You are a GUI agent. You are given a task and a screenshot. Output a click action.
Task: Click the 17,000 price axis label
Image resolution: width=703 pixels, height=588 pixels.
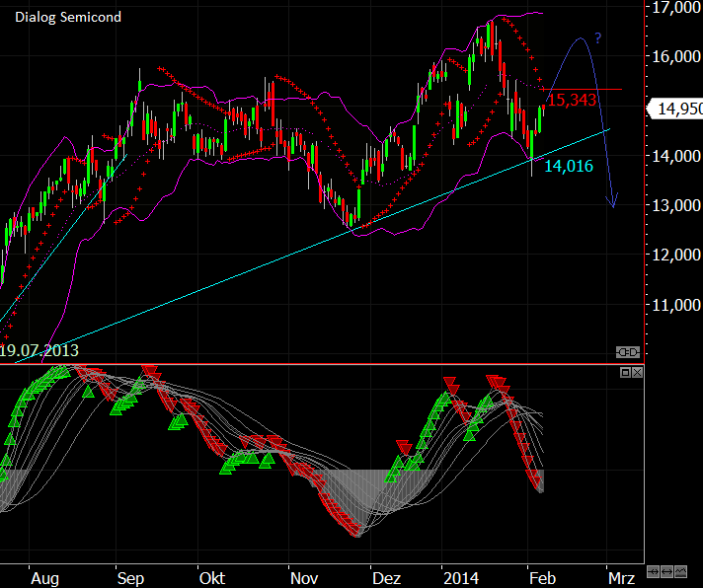pos(676,8)
